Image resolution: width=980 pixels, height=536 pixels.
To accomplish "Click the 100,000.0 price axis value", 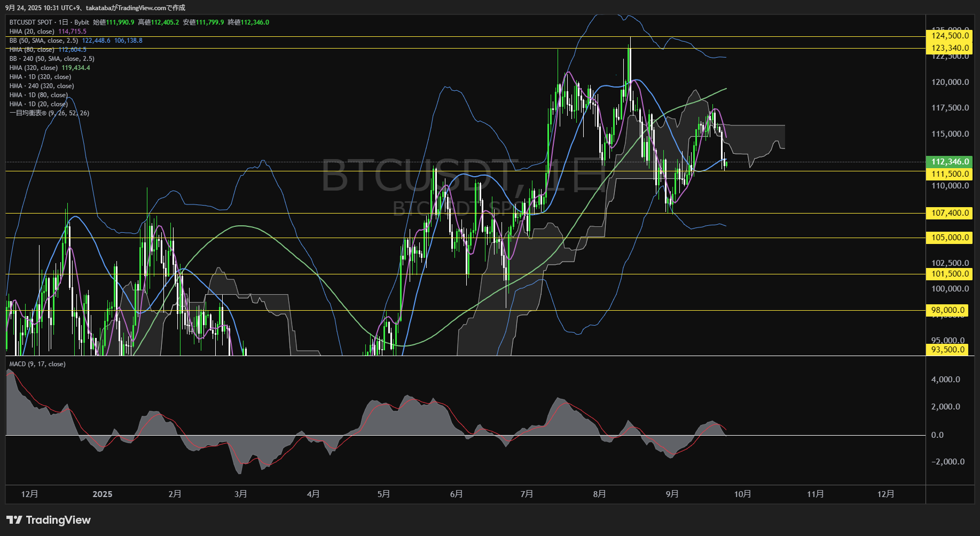I will [950, 289].
